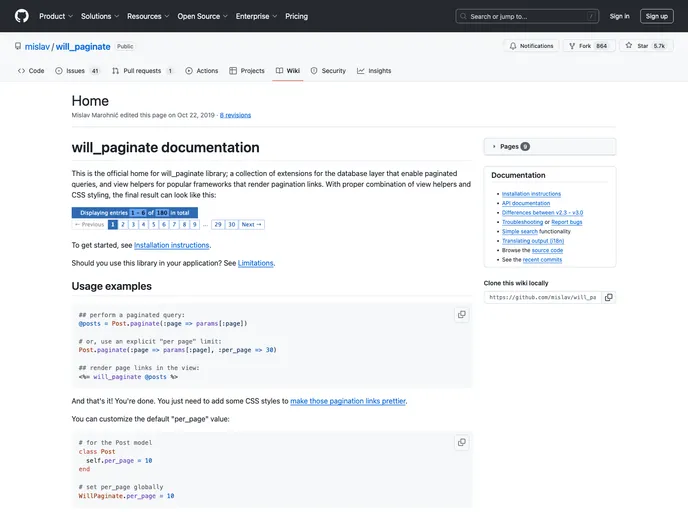
Task: Fork the will_paginate repository
Action: pyautogui.click(x=588, y=46)
